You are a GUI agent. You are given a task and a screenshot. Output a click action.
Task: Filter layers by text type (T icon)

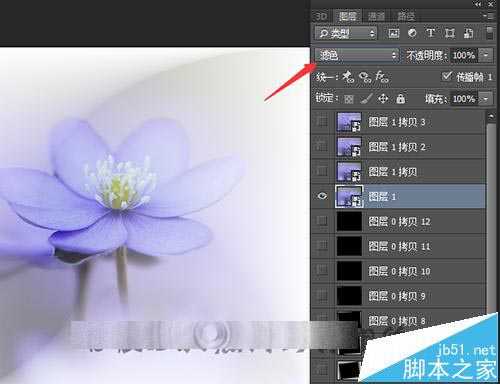point(431,33)
